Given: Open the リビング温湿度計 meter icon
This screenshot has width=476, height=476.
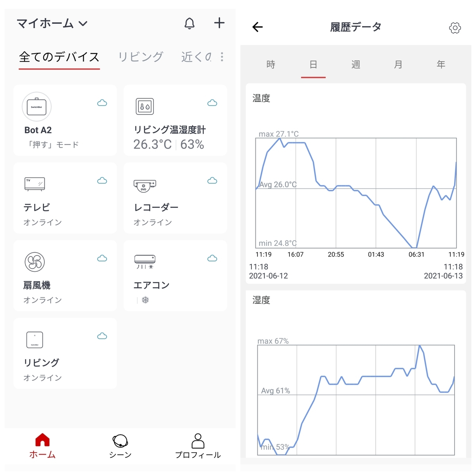Looking at the screenshot, I should (x=145, y=106).
